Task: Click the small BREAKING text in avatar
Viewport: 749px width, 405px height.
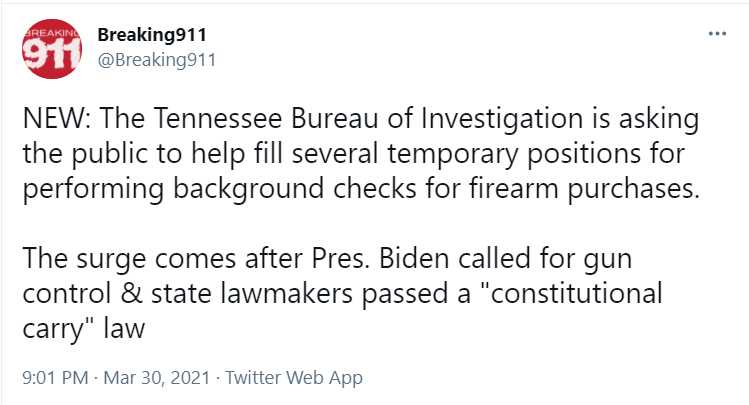Action: tap(52, 33)
